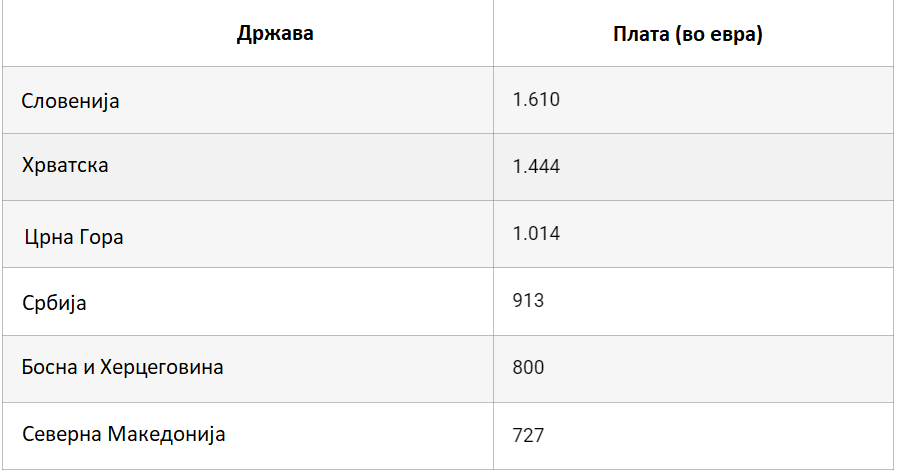Image resolution: width=897 pixels, height=473 pixels.
Task: Click the word Плата in the header
Action: tap(641, 34)
